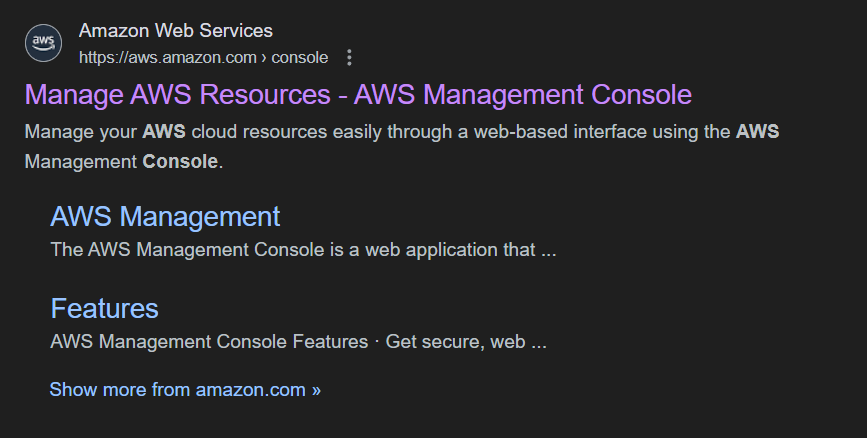Viewport: 867px width, 438px height.
Task: Click the 'Get secure, web' snippet text
Action: coord(455,342)
